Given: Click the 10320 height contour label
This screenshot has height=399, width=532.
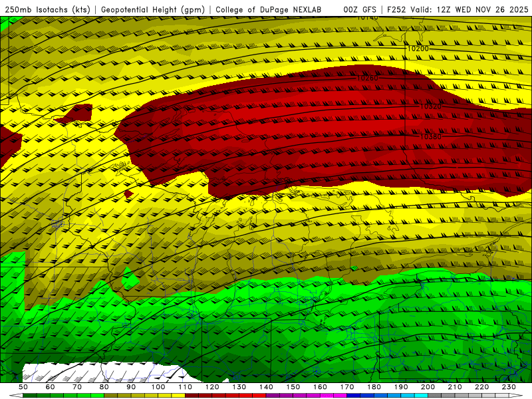Looking at the screenshot, I should coord(431,106).
